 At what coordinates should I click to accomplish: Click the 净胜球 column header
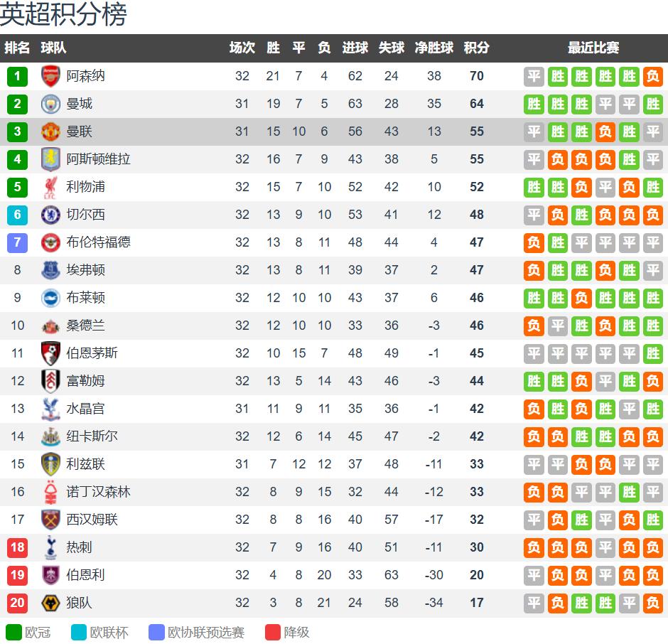pyautogui.click(x=434, y=48)
